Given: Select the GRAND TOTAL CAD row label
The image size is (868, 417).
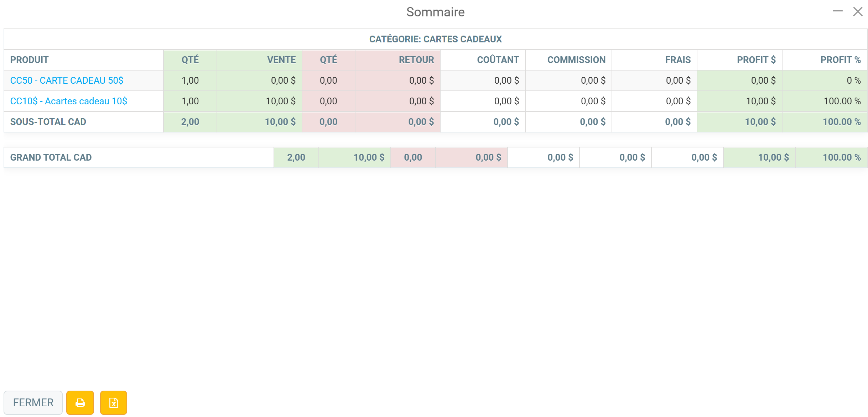Looking at the screenshot, I should pyautogui.click(x=51, y=157).
